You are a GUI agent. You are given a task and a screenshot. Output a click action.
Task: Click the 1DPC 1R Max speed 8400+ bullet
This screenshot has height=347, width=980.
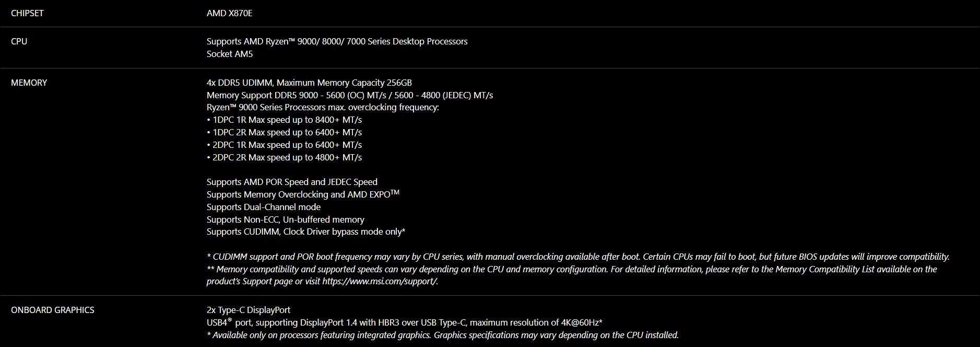point(284,120)
